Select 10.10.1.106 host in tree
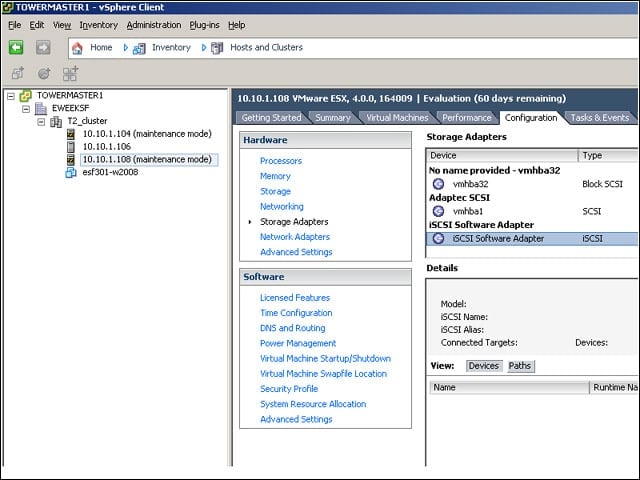The height and width of the screenshot is (480, 640). [x=107, y=147]
